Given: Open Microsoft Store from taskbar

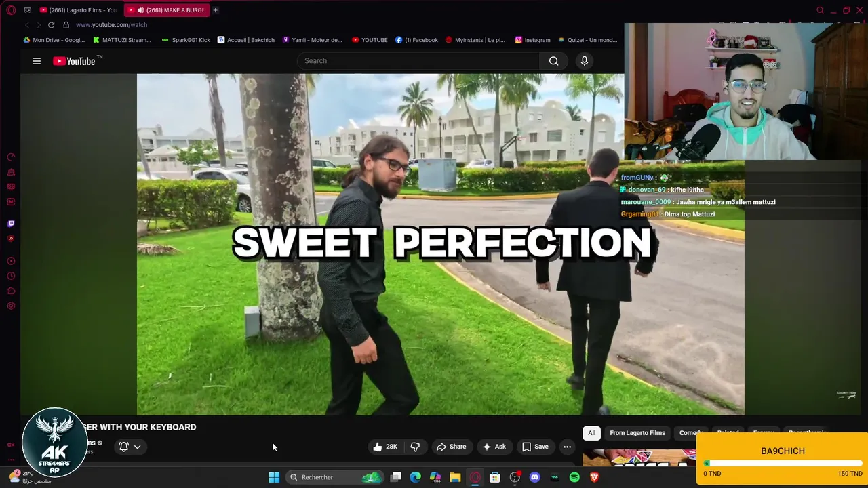Looking at the screenshot, I should (x=495, y=477).
